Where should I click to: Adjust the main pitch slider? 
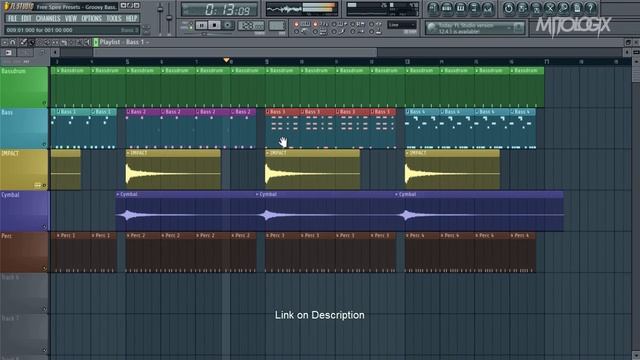coord(169,18)
